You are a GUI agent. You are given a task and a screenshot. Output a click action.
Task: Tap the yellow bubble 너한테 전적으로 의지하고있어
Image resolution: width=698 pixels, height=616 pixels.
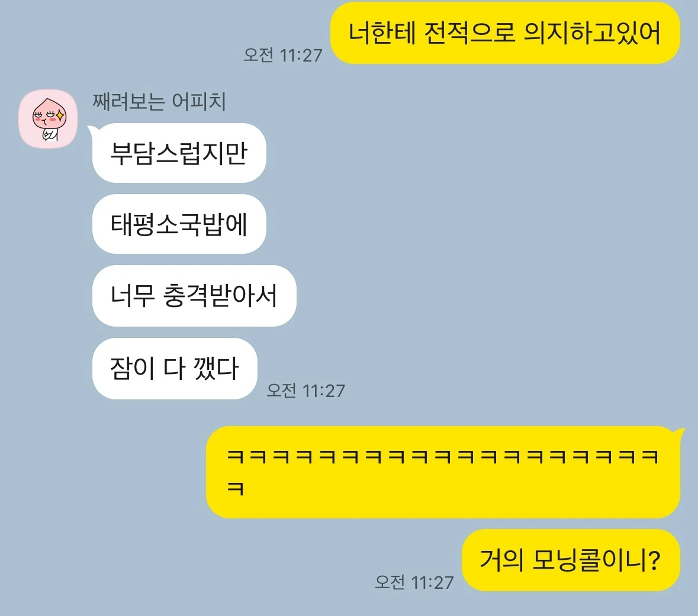(505, 33)
